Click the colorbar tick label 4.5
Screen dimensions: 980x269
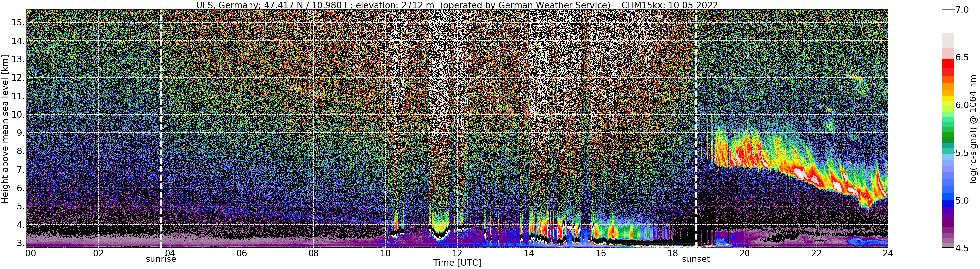coord(961,248)
